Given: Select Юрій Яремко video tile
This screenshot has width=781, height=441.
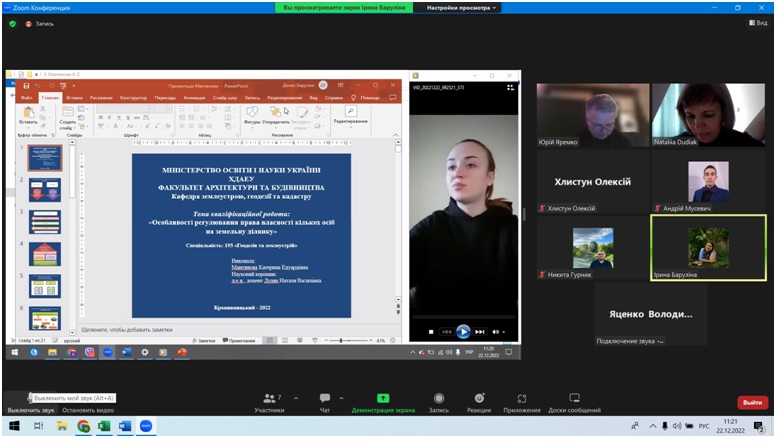Looking at the screenshot, I should [593, 115].
